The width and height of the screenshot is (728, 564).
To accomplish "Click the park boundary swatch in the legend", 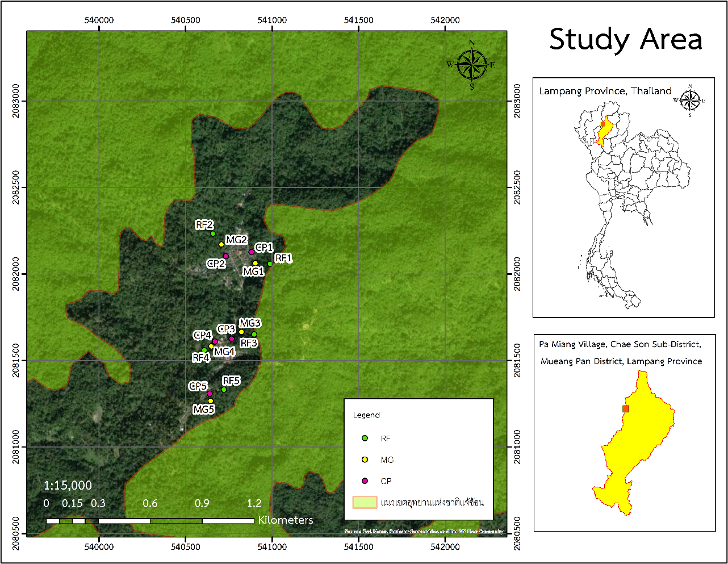I will 365,502.
